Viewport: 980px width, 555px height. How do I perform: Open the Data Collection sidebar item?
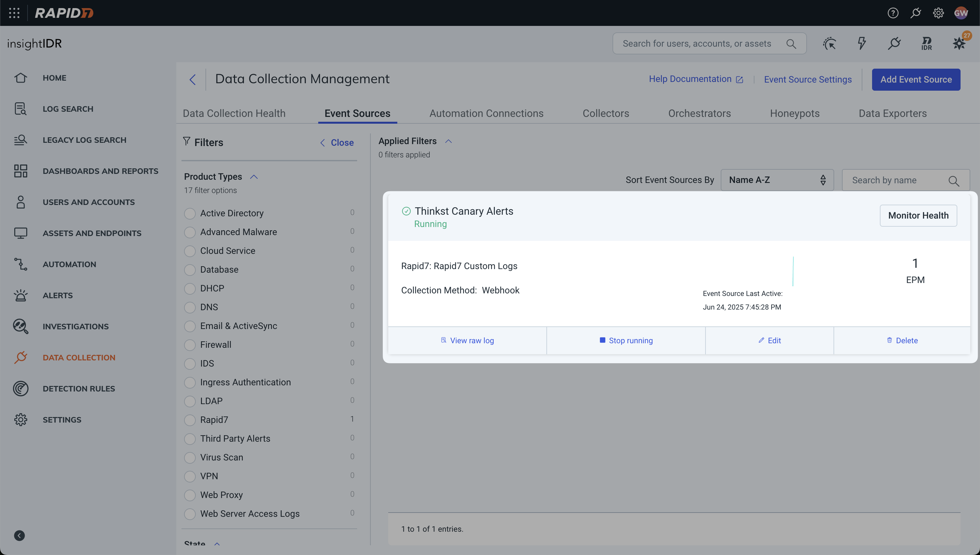[78, 357]
